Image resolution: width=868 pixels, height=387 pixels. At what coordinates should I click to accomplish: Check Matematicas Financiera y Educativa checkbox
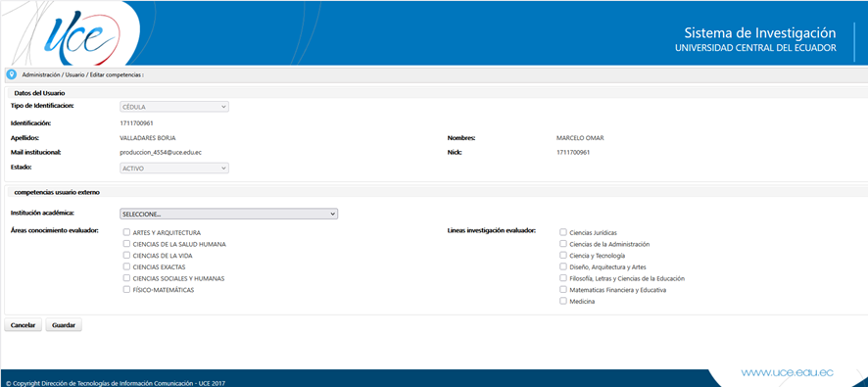point(563,290)
